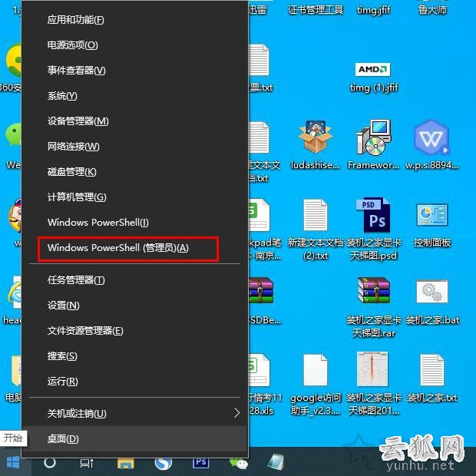Select 装机之家.txt file icon
The height and width of the screenshot is (476, 476).
click(x=432, y=370)
